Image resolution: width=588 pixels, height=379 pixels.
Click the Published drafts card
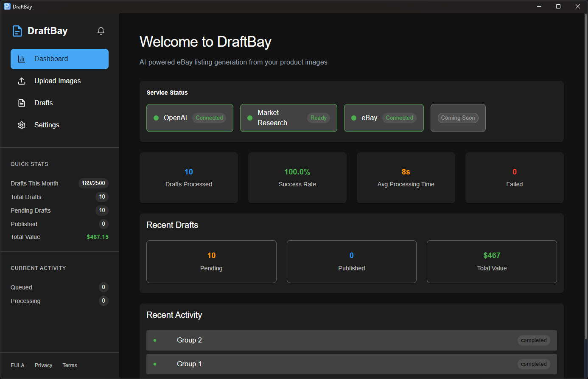coord(351,261)
